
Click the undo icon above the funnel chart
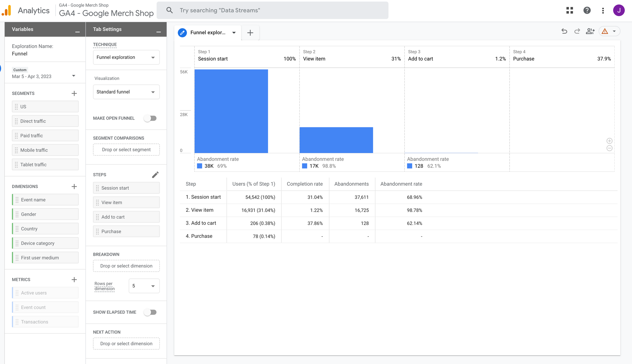click(x=564, y=31)
